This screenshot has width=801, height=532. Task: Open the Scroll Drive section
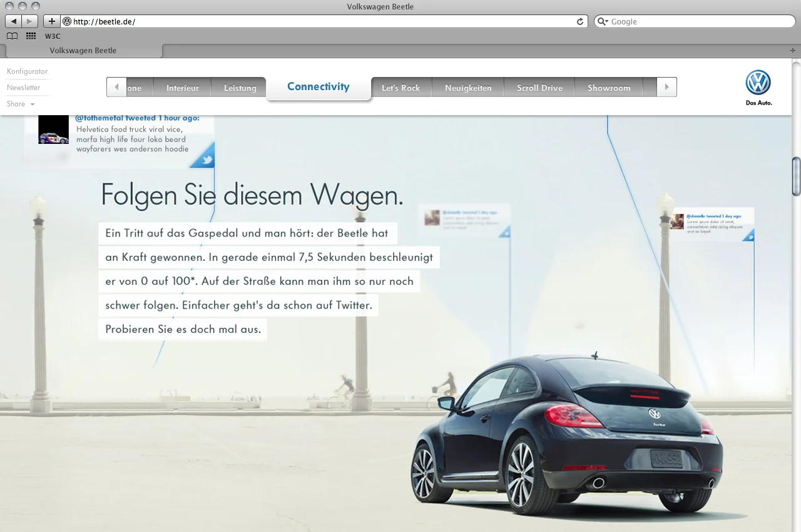tap(539, 88)
